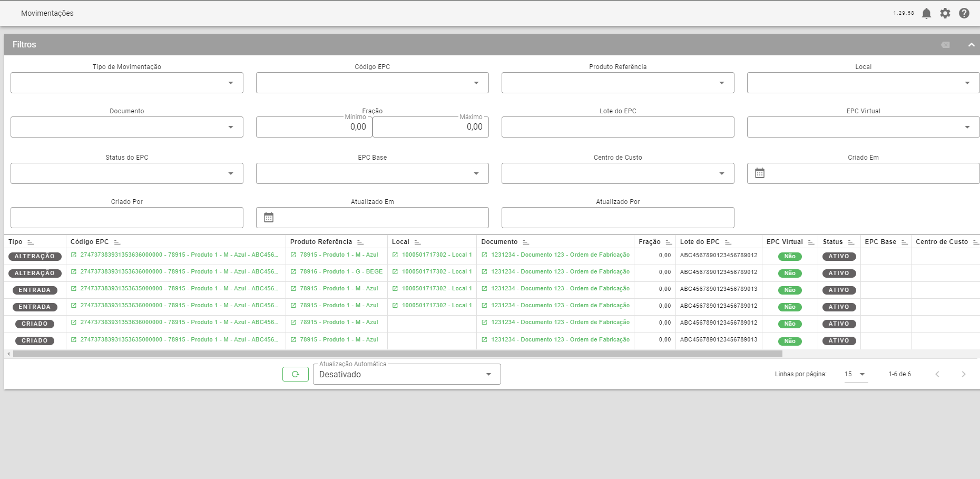Sort by Fração column icon

point(669,242)
